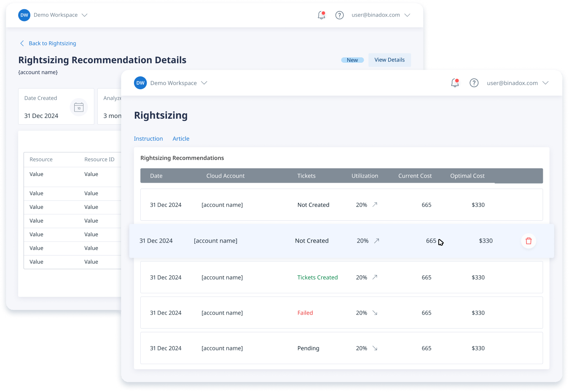Click DW avatar in Recommendation Details window
This screenshot has width=569, height=392.
[x=24, y=15]
